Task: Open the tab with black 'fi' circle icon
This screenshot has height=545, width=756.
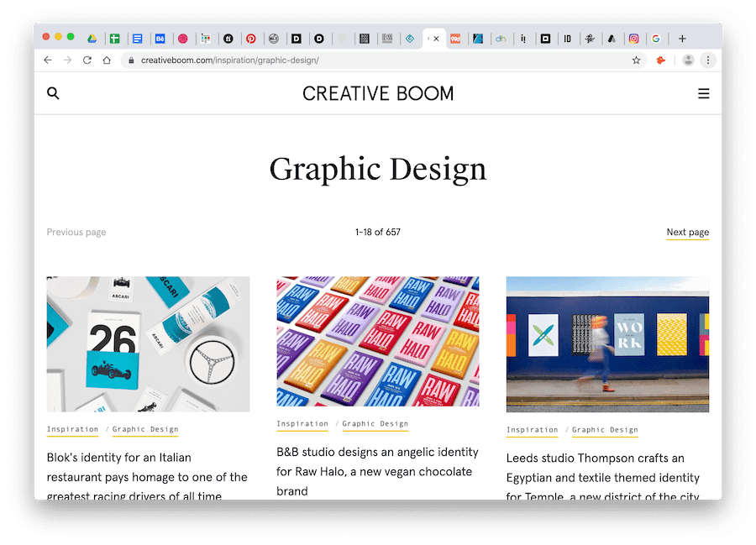Action: click(x=228, y=39)
